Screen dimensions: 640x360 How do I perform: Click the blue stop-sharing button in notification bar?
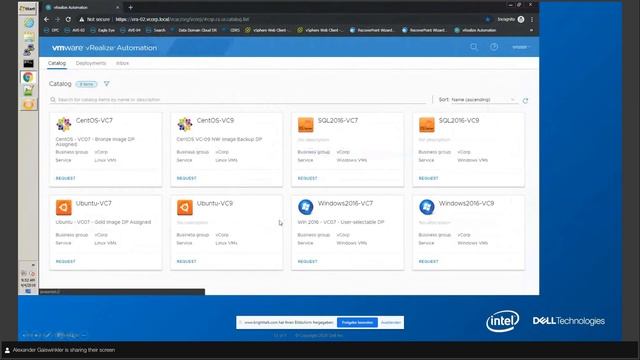point(357,322)
